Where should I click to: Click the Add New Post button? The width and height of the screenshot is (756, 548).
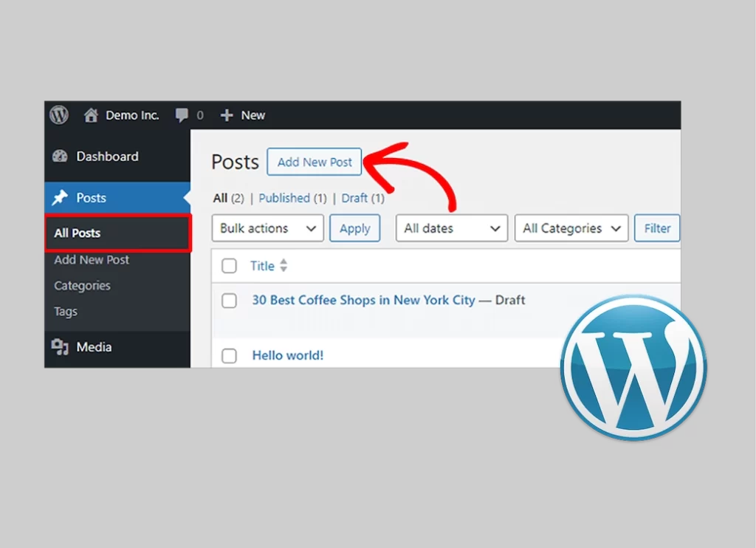pos(315,162)
